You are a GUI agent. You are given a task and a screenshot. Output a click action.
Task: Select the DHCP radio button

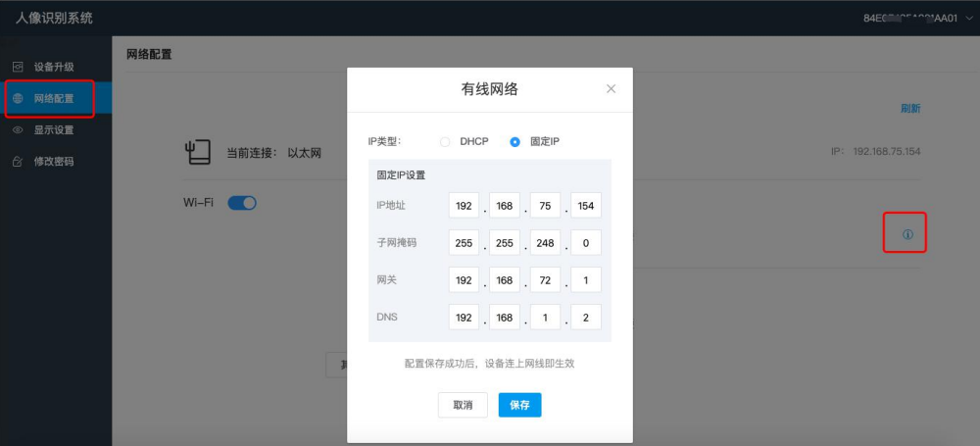pos(445,142)
